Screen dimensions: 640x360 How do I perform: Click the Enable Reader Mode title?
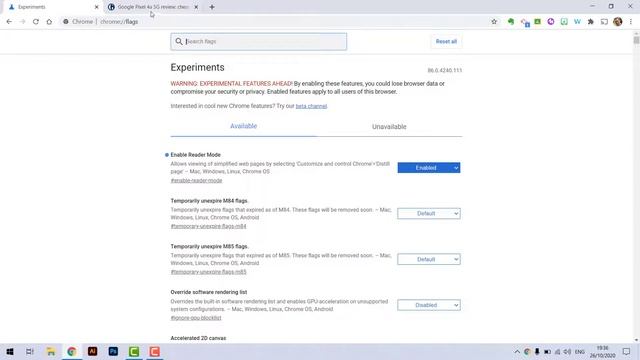[x=196, y=155]
